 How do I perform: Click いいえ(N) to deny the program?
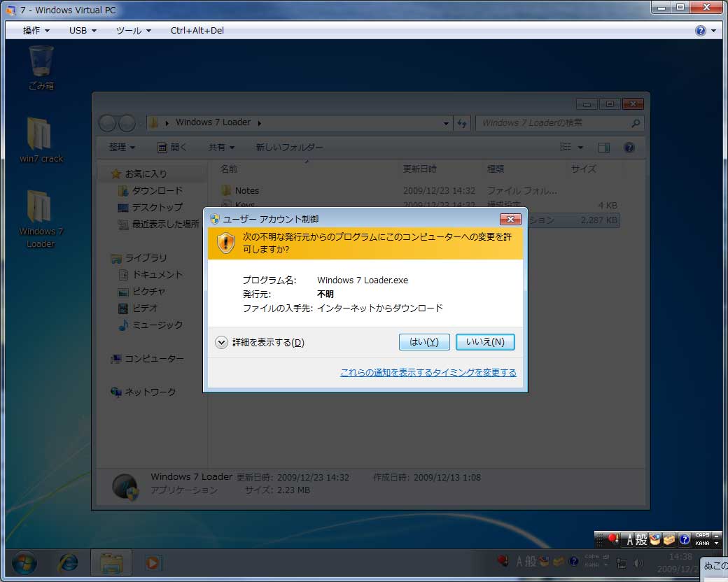click(x=485, y=342)
